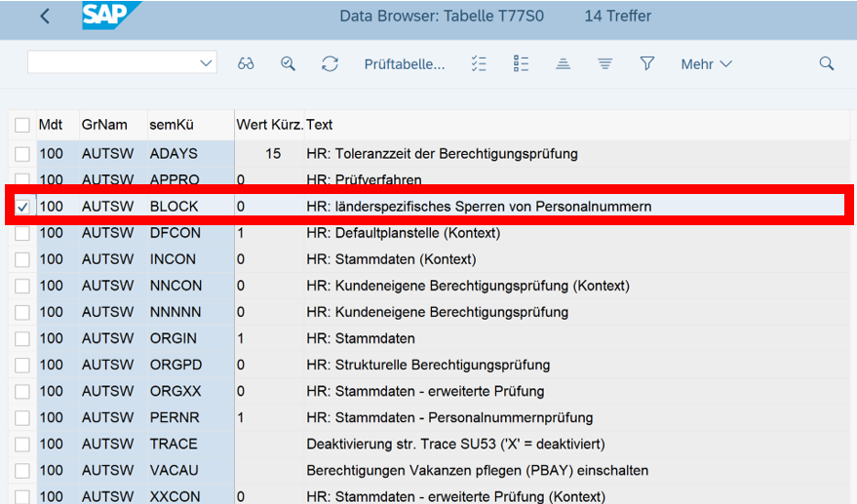Uncheck the BLOCK row checkbox
Screen dimensions: 857x504
(22, 207)
